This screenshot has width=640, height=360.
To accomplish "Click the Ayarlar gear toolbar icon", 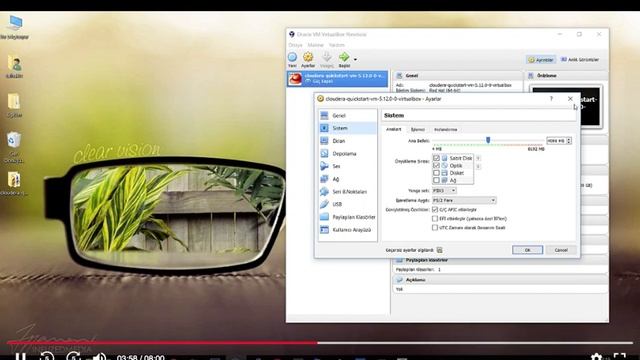I will pyautogui.click(x=308, y=60).
